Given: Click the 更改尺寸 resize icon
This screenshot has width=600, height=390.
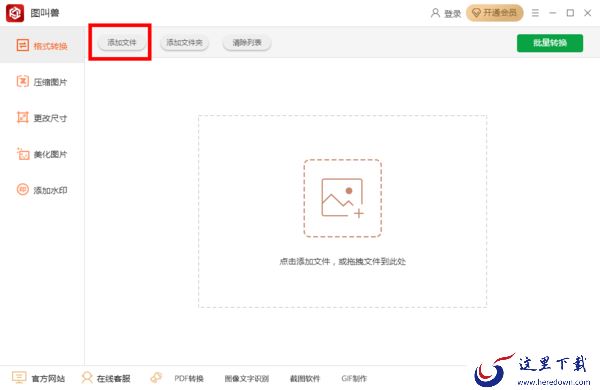Looking at the screenshot, I should click(23, 117).
